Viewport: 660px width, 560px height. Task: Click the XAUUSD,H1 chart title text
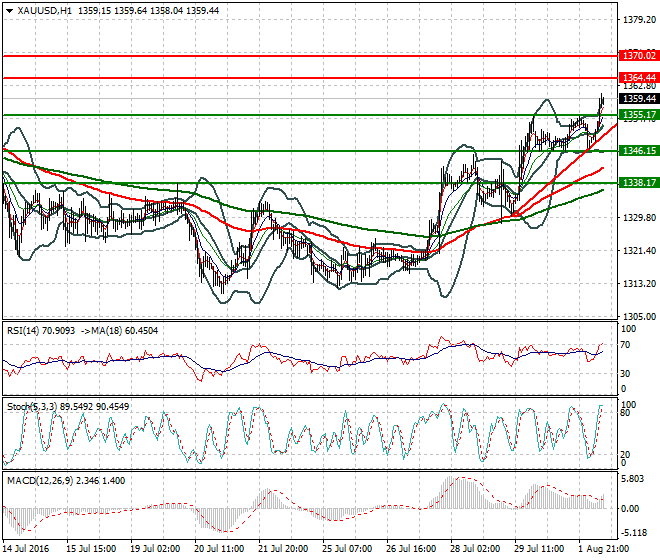click(x=45, y=11)
